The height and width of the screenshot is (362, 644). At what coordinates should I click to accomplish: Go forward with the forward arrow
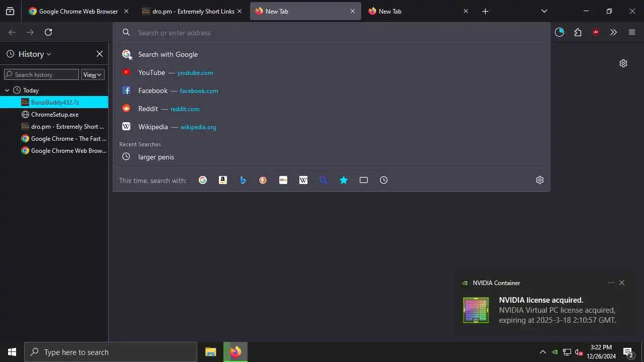pyautogui.click(x=30, y=32)
